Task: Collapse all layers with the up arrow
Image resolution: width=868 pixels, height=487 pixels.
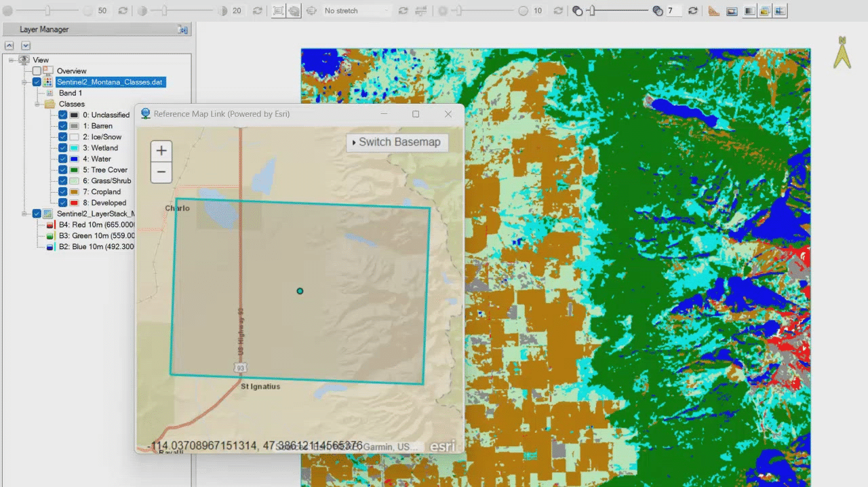Action: tap(9, 45)
